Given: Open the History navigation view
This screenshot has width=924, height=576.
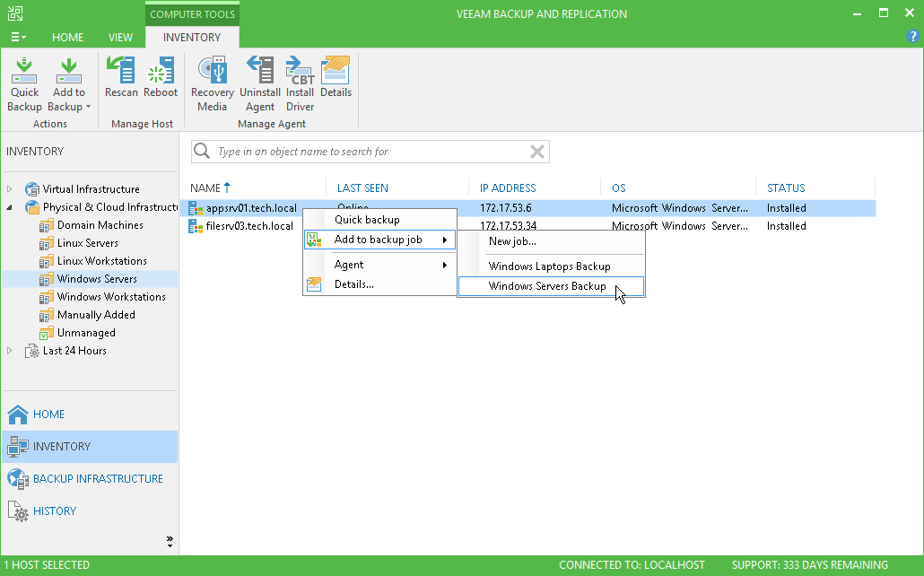Looking at the screenshot, I should [x=90, y=511].
